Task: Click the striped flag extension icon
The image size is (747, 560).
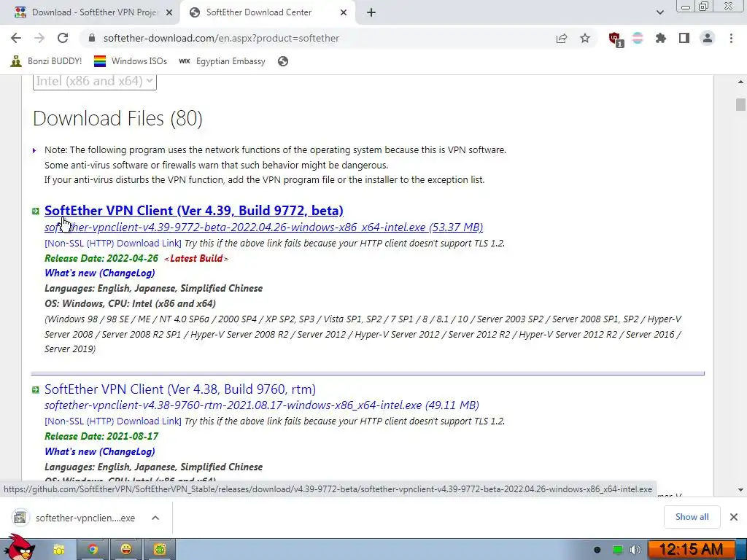Action: point(638,38)
